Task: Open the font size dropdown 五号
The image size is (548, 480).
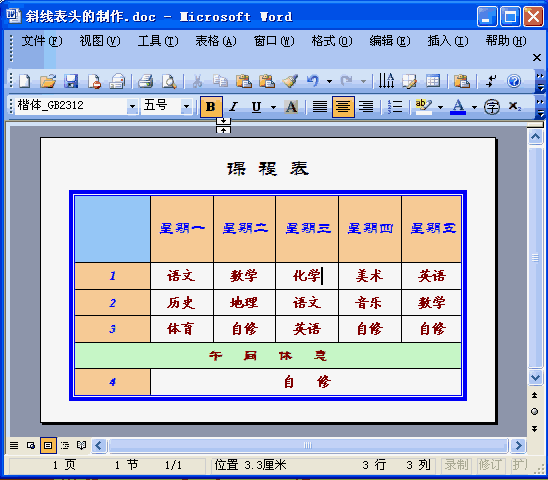Action: [186, 106]
